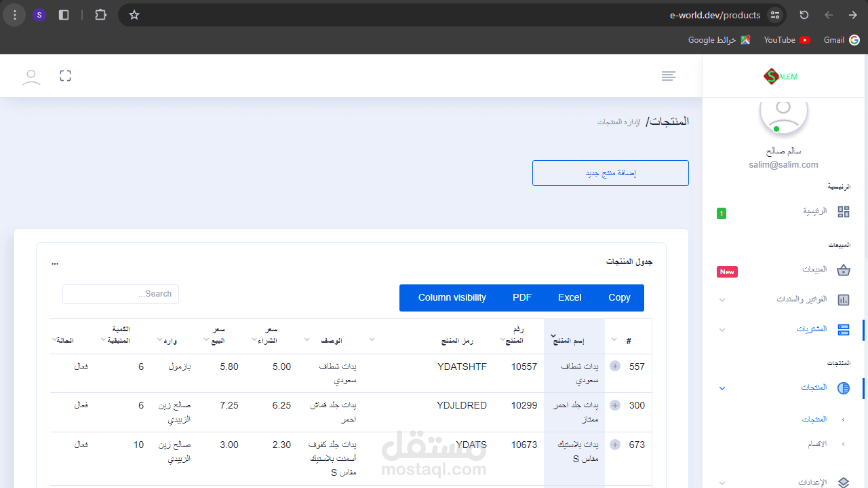
Task: Click the PDF export button
Action: tap(522, 297)
